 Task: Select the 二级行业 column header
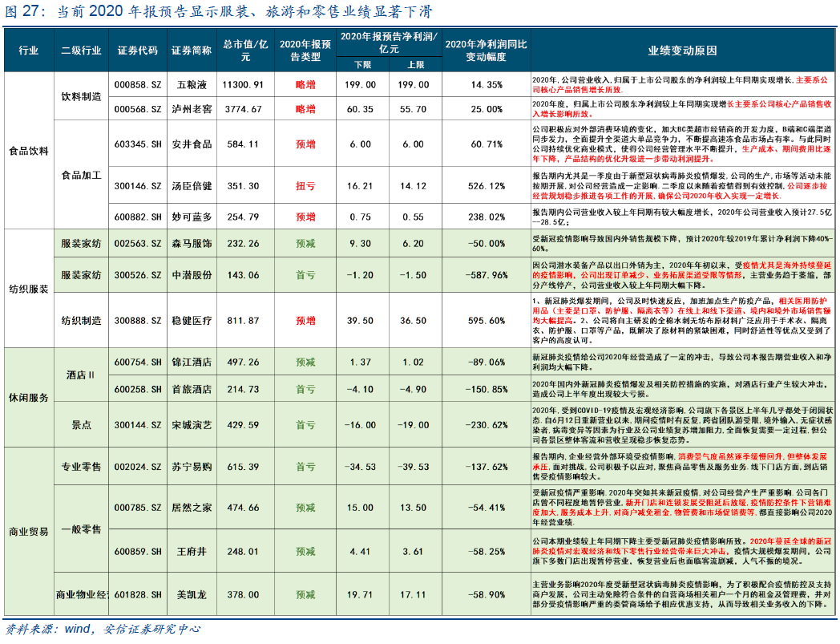pyautogui.click(x=82, y=51)
